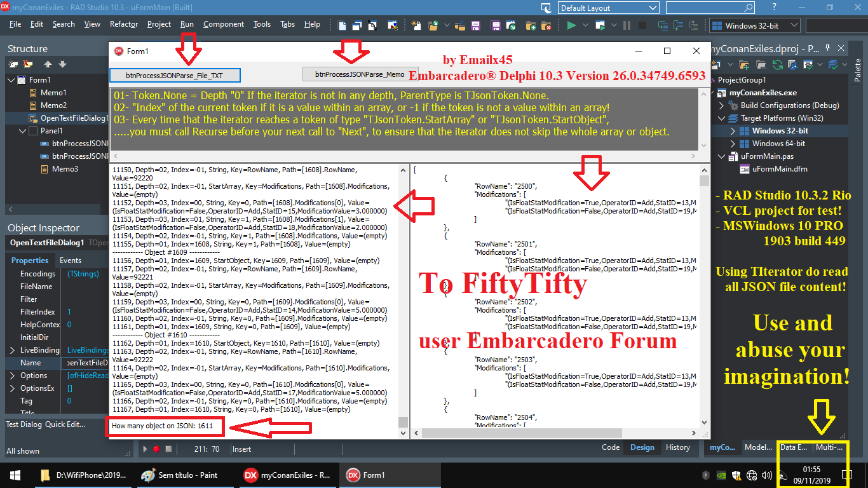This screenshot has width=868, height=488.
Task: Click Projects panel remove folder icon
Action: tap(761, 64)
